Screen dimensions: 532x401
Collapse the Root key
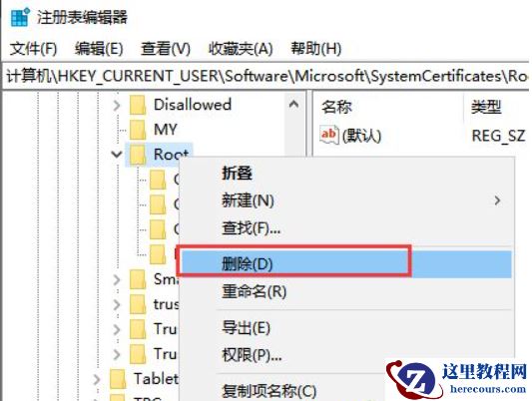pos(117,155)
